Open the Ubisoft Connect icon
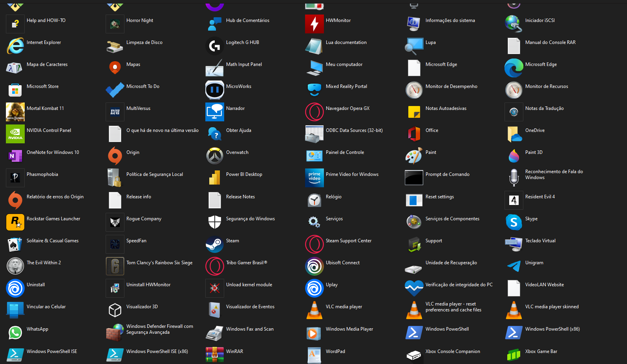 [314, 266]
